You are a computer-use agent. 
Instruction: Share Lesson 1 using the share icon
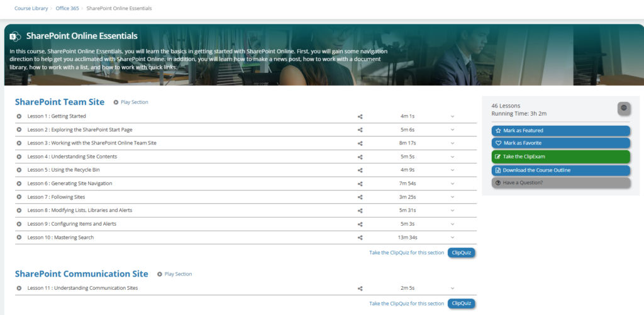(360, 117)
